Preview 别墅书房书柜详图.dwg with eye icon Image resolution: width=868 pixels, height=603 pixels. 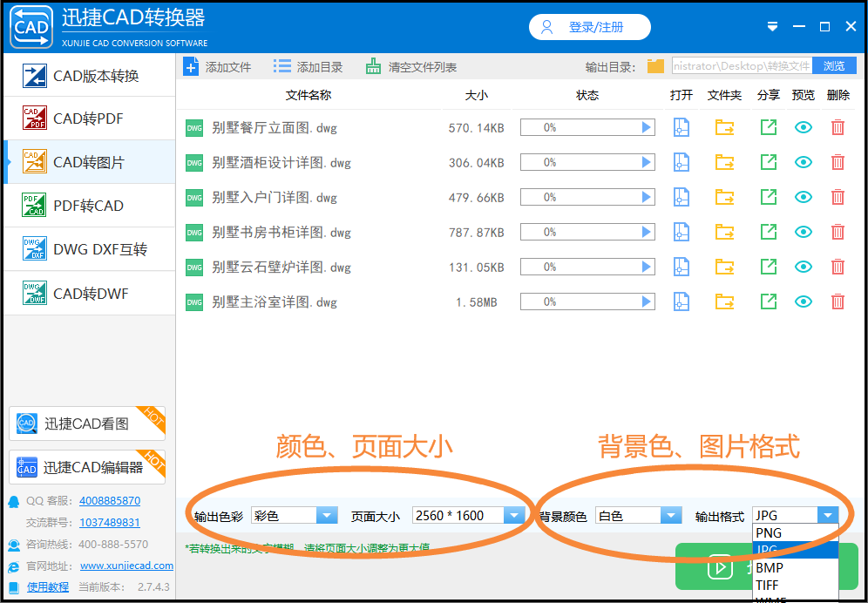(x=804, y=232)
